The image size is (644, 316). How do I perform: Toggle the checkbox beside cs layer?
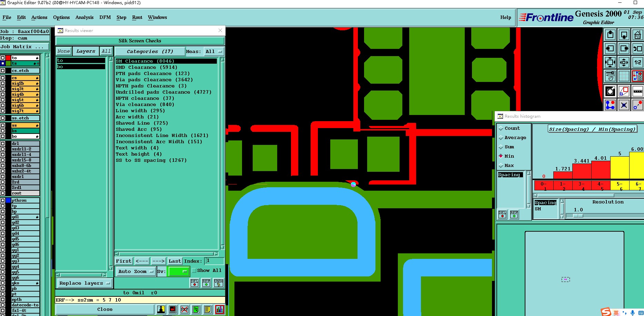[3, 78]
